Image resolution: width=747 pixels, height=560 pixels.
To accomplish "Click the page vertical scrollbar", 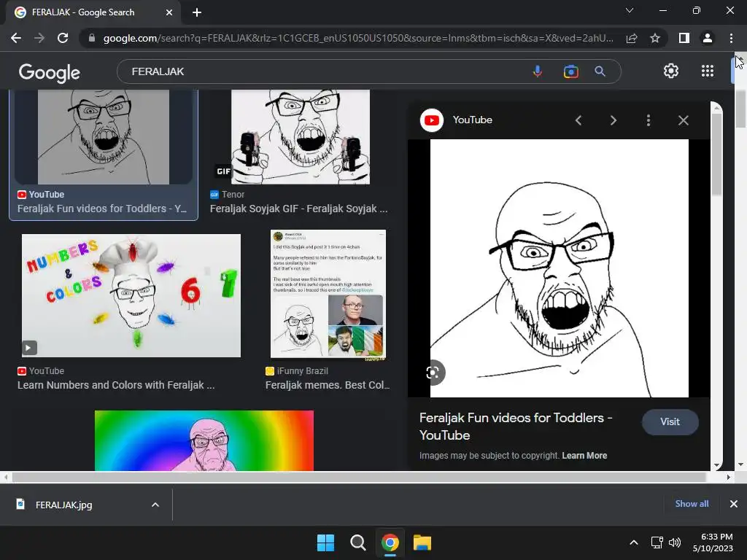I will click(x=740, y=108).
